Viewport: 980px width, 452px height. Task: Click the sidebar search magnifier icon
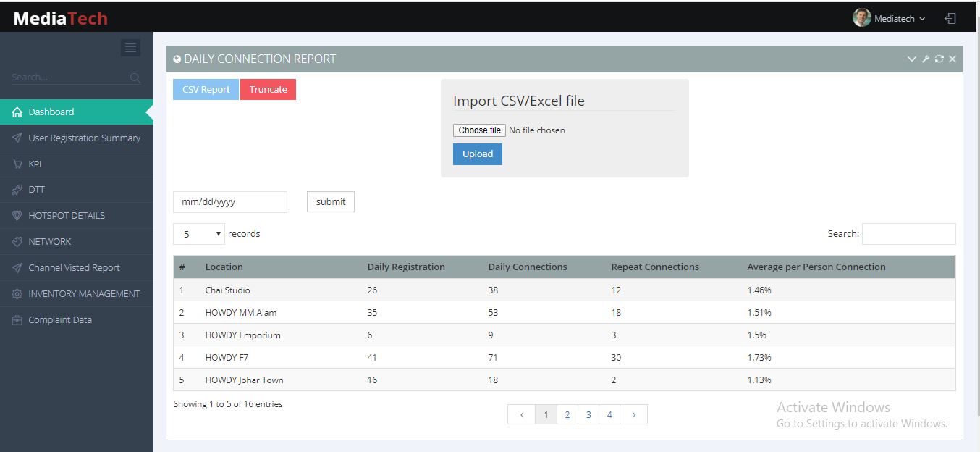click(x=135, y=78)
